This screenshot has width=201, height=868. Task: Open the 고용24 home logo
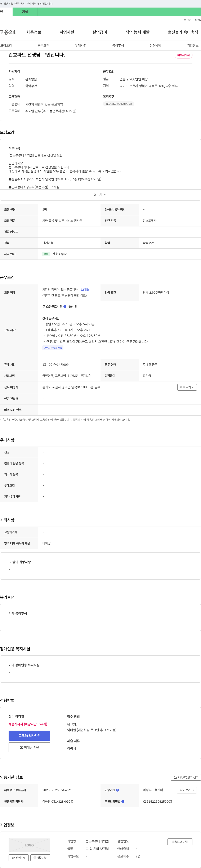tap(7, 32)
